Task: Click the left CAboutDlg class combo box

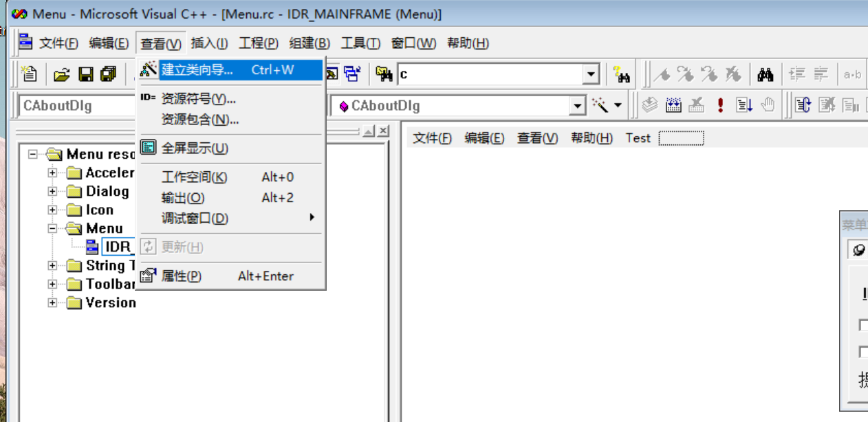Action: 78,106
